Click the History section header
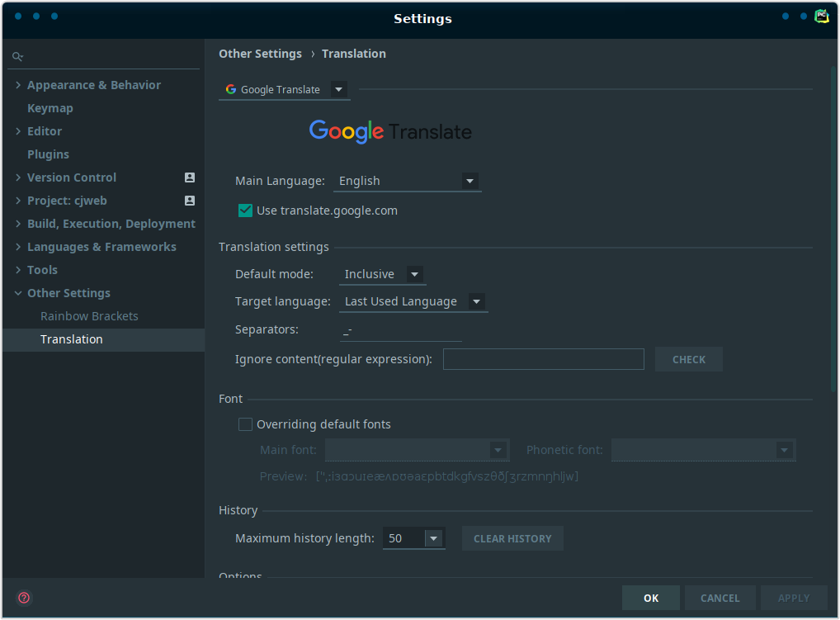Viewport: 840px width, 620px height. click(238, 511)
